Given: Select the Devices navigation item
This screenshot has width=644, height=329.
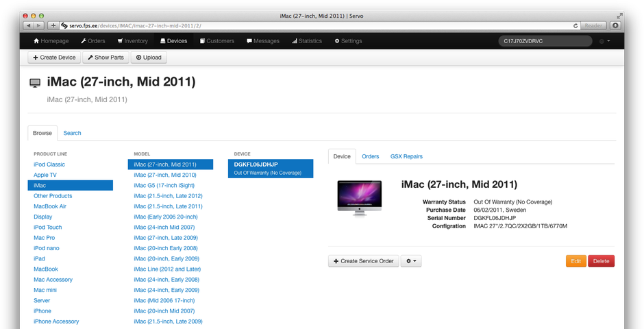Looking at the screenshot, I should 173,41.
